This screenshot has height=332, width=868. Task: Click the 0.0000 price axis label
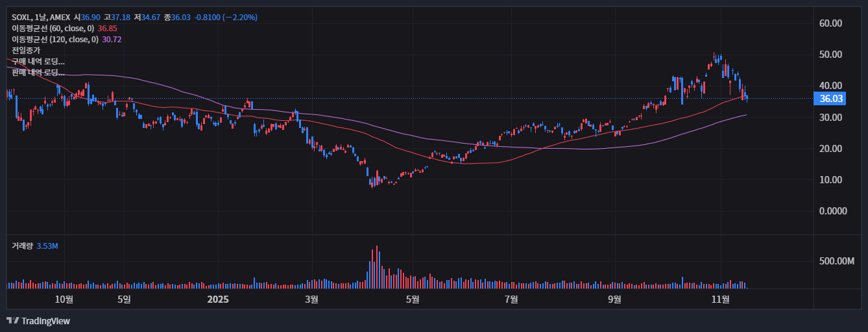[x=833, y=211]
